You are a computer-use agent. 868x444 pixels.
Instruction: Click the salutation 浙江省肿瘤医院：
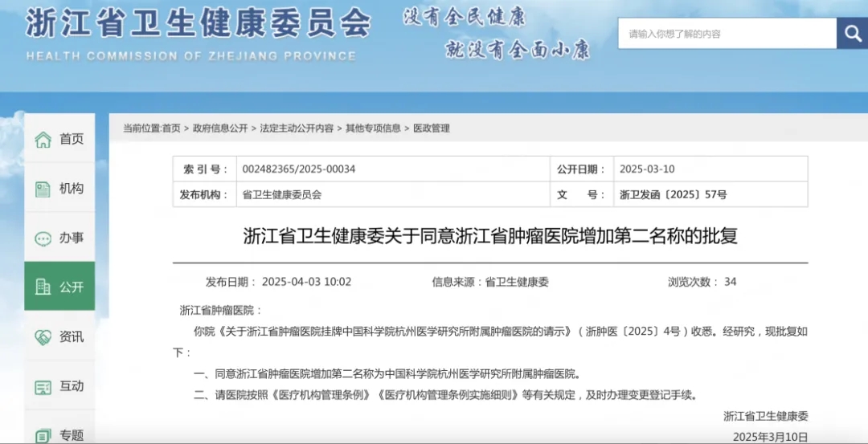click(x=221, y=310)
